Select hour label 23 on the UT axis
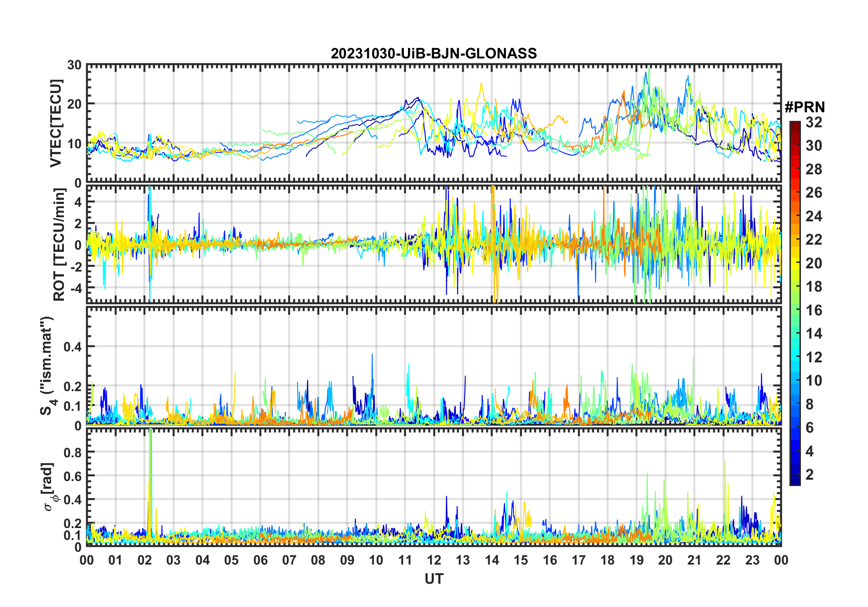Image resolution: width=868 pixels, height=607 pixels. pos(752,560)
